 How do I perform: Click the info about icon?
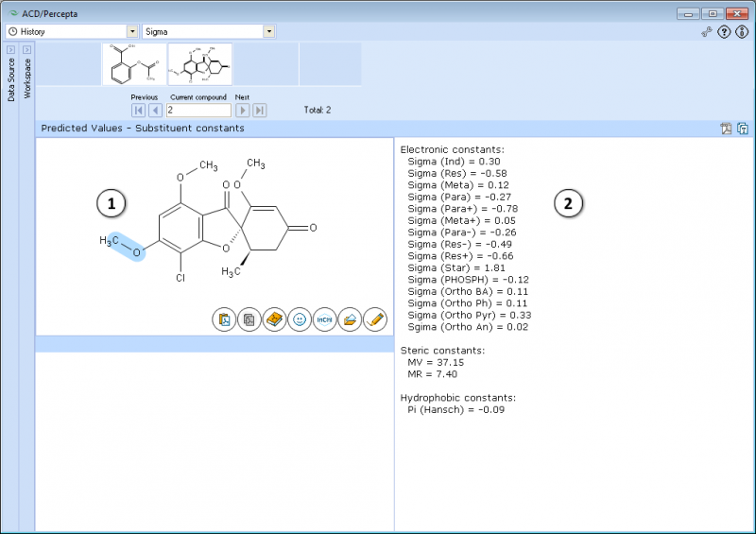[742, 32]
